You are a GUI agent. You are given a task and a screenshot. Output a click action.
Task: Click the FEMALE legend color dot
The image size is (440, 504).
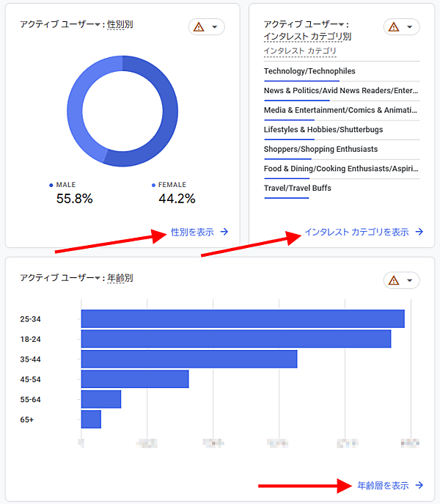pyautogui.click(x=153, y=186)
